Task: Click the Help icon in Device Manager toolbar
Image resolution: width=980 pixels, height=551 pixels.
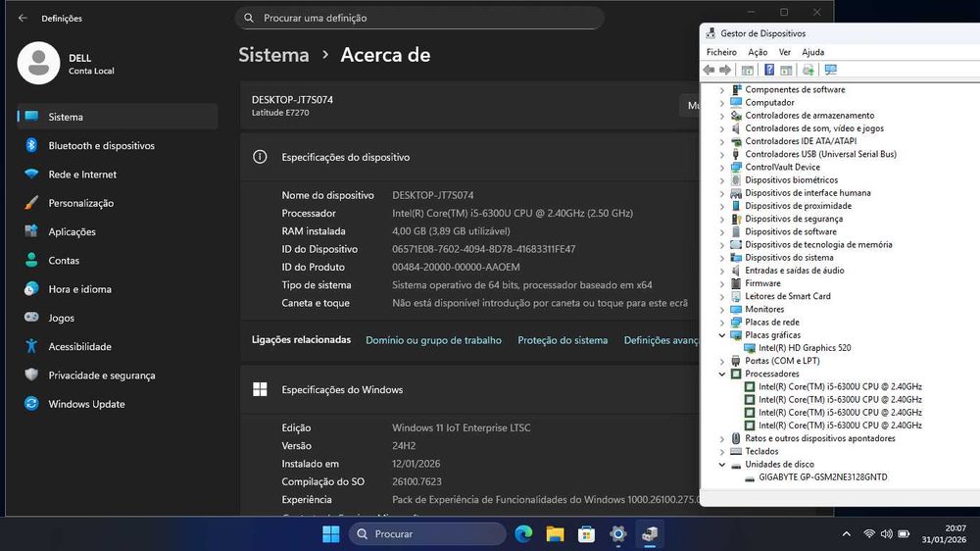Action: coord(769,70)
